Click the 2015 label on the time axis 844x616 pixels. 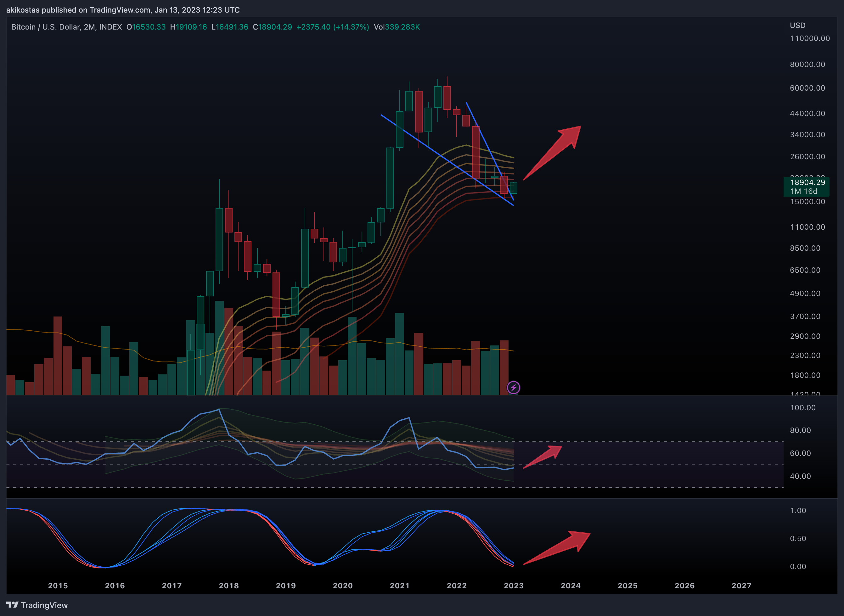click(x=58, y=585)
